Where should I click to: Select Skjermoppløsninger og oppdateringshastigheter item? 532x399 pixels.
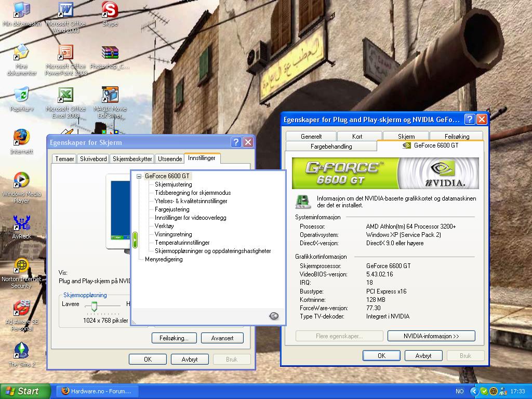212,251
